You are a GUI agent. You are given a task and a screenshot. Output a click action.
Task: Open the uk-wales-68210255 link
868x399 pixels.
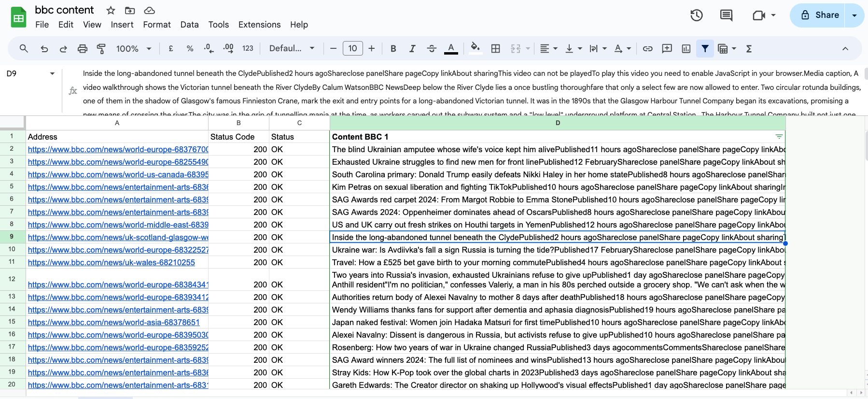pyautogui.click(x=112, y=262)
